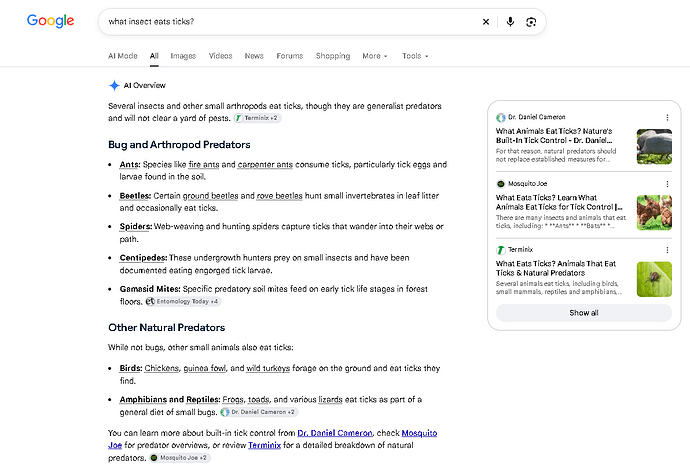
Task: Open options menu for Mosquito Joe card
Action: (667, 184)
